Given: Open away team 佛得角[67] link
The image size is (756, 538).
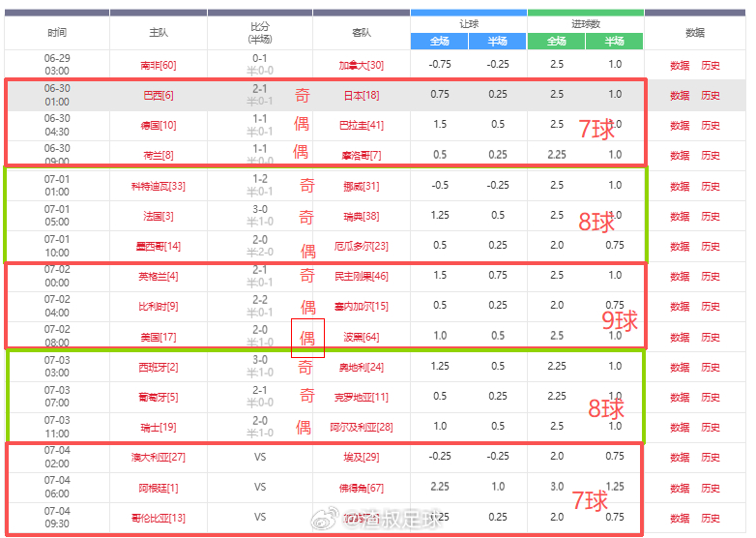Looking at the screenshot, I should tap(362, 488).
